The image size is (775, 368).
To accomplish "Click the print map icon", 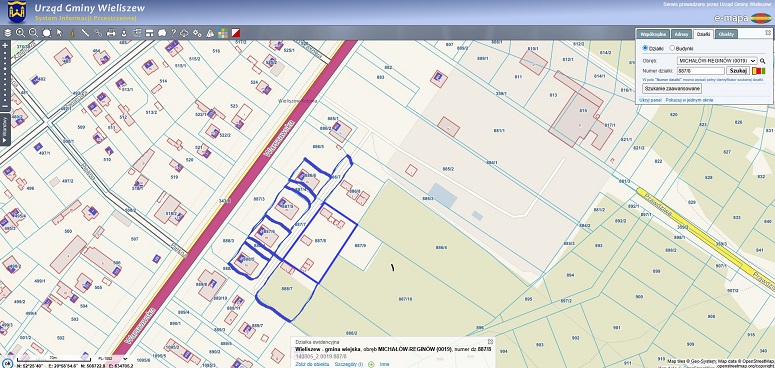I will pos(111,33).
